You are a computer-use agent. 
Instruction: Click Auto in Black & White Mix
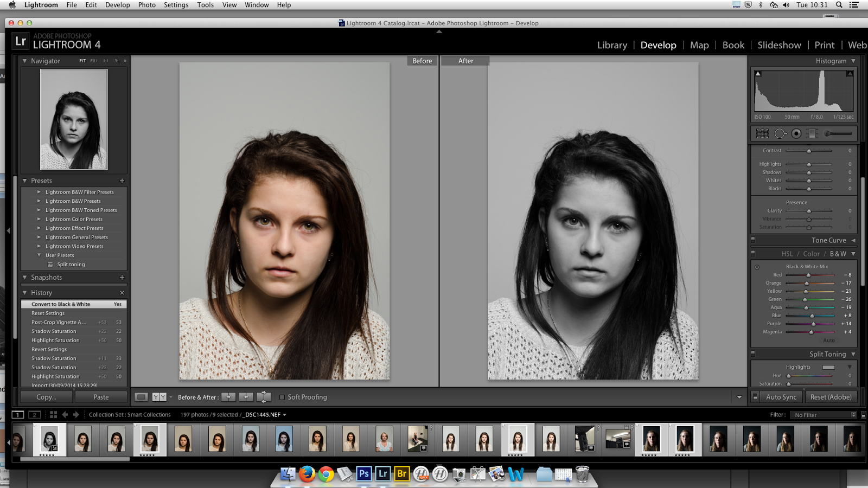coord(829,341)
